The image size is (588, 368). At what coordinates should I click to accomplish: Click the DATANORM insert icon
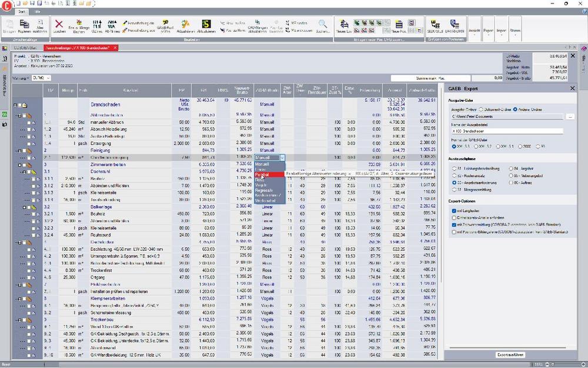455,25
